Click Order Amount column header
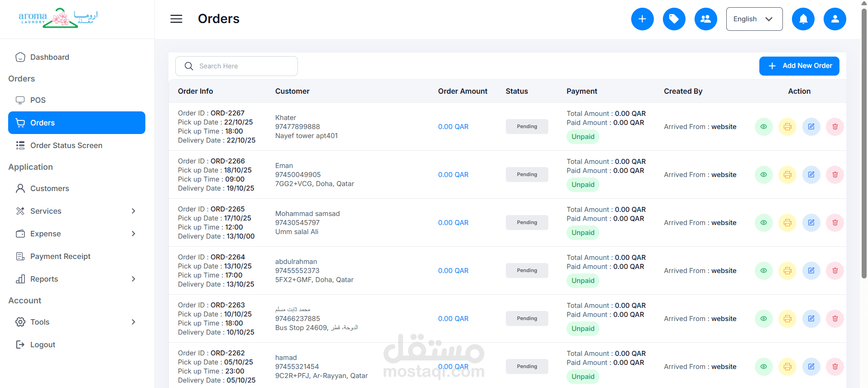The width and height of the screenshot is (868, 388). pos(463,91)
